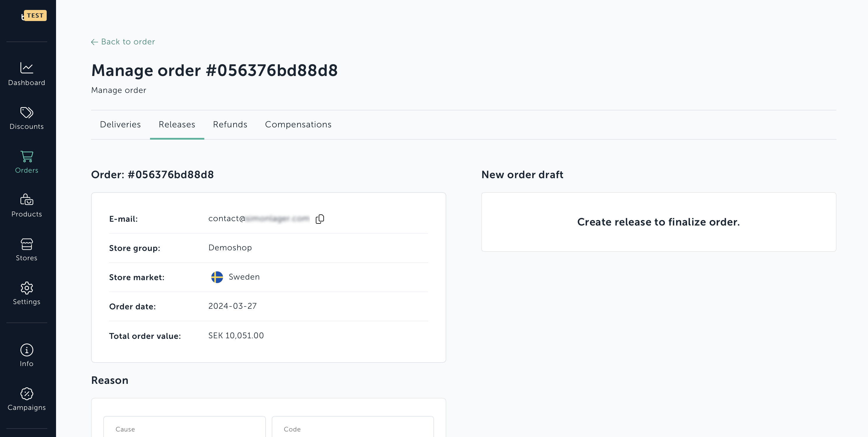Click the Sweden flag icon
Screen dimensions: 868x437
click(x=217, y=277)
